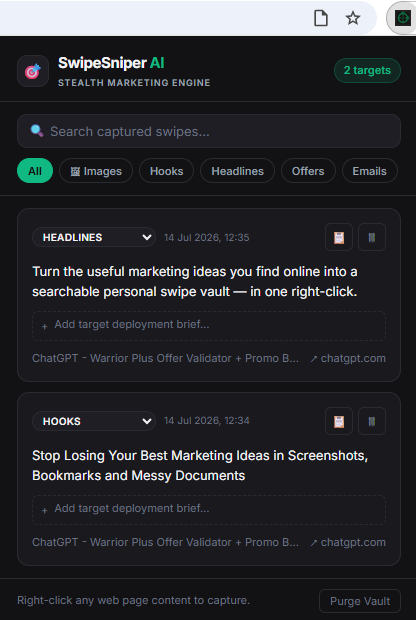
Task: Open chatgpt.com link in Headlines card
Action: point(348,358)
